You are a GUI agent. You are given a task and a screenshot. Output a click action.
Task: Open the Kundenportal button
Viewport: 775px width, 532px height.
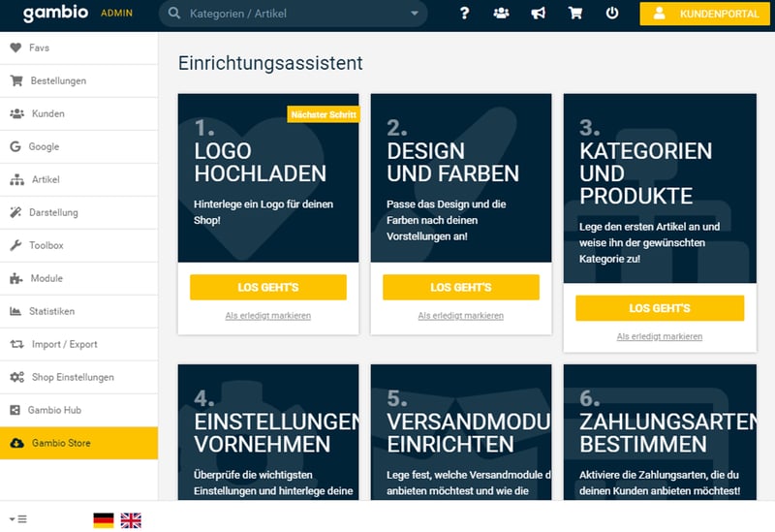[x=705, y=14]
